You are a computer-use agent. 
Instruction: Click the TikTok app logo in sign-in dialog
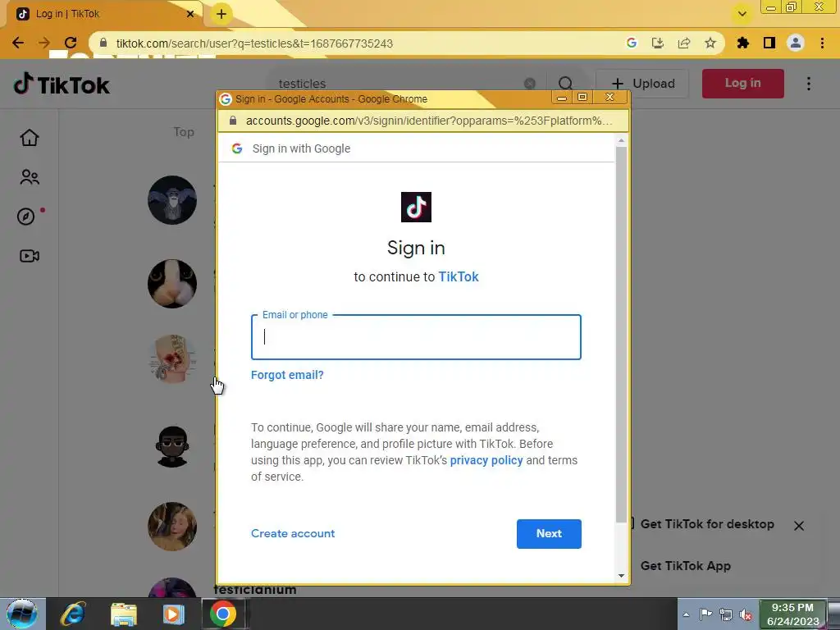416,207
